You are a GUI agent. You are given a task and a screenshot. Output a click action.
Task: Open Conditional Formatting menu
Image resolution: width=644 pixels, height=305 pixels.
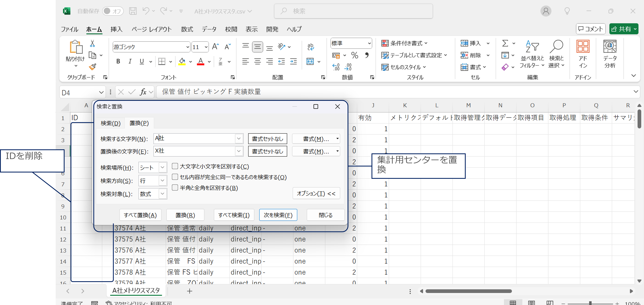pos(404,43)
